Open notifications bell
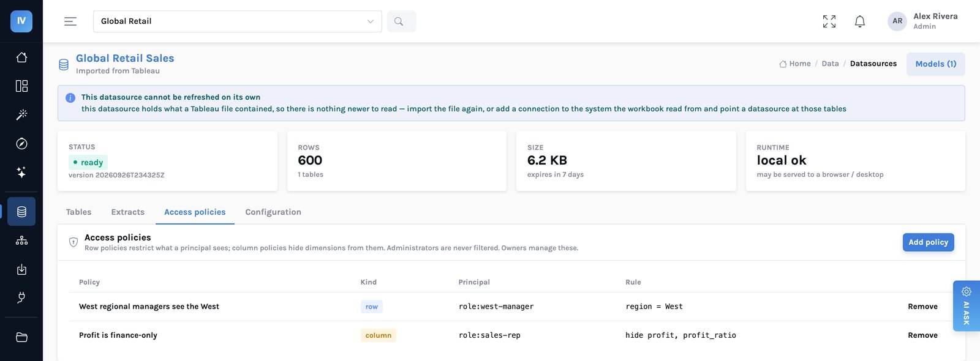The height and width of the screenshot is (361, 980). coord(860,21)
